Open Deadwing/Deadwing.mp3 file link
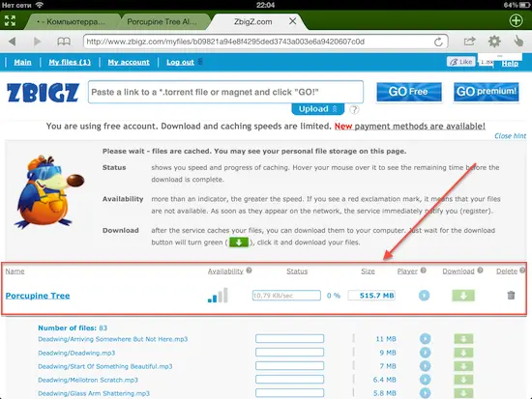This screenshot has height=399, width=532. (76, 353)
